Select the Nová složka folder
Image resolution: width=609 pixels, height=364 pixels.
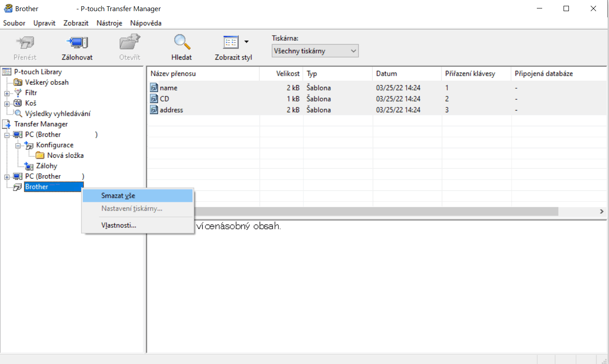point(65,155)
